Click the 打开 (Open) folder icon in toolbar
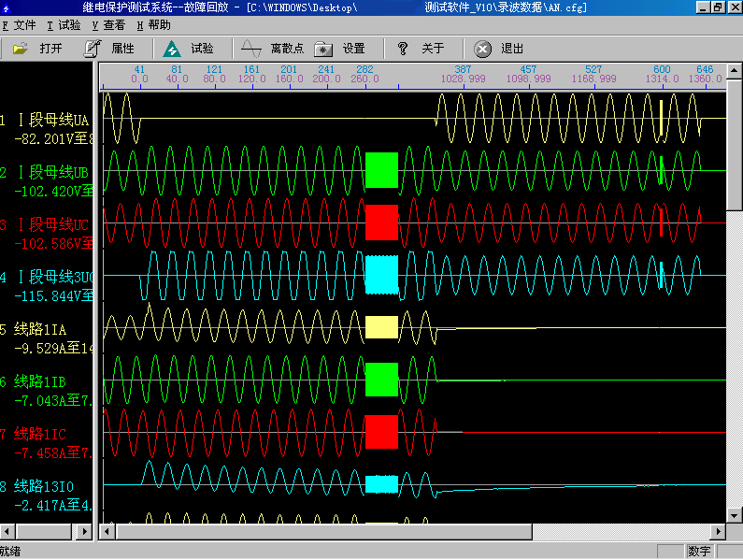 click(21, 49)
